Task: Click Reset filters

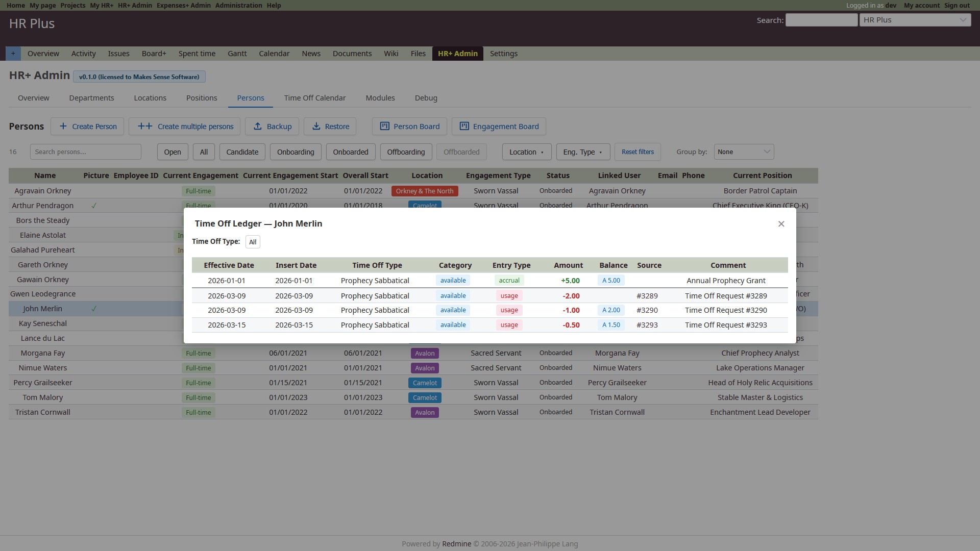Action: (638, 152)
